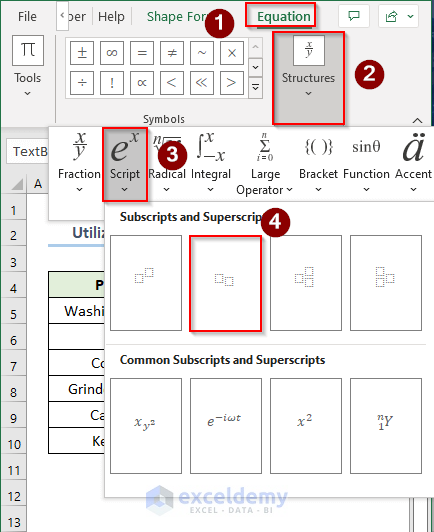This screenshot has height=532, width=434.
Task: Select the cell starting with Grind
Action: pos(77,389)
